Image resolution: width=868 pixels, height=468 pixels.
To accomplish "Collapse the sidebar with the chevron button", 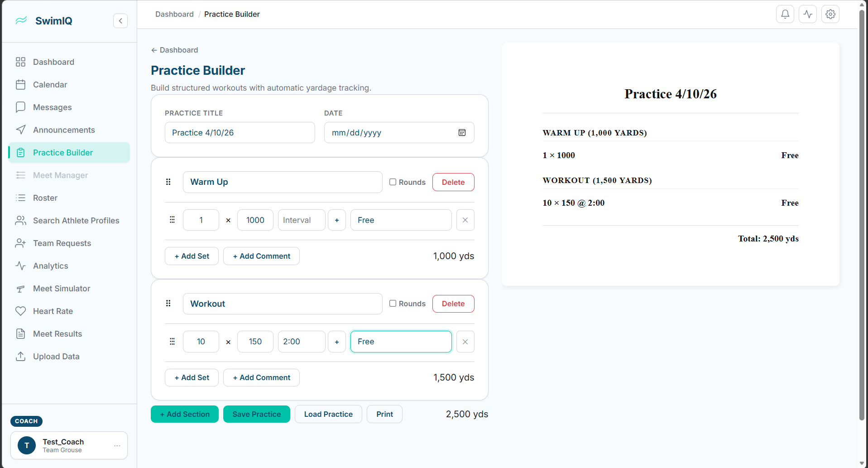I will click(x=120, y=21).
